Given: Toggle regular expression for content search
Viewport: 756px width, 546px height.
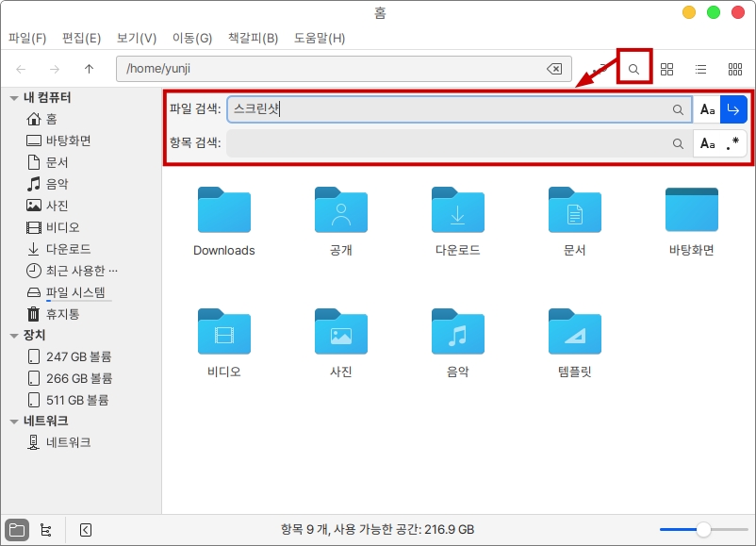Looking at the screenshot, I should tap(733, 144).
